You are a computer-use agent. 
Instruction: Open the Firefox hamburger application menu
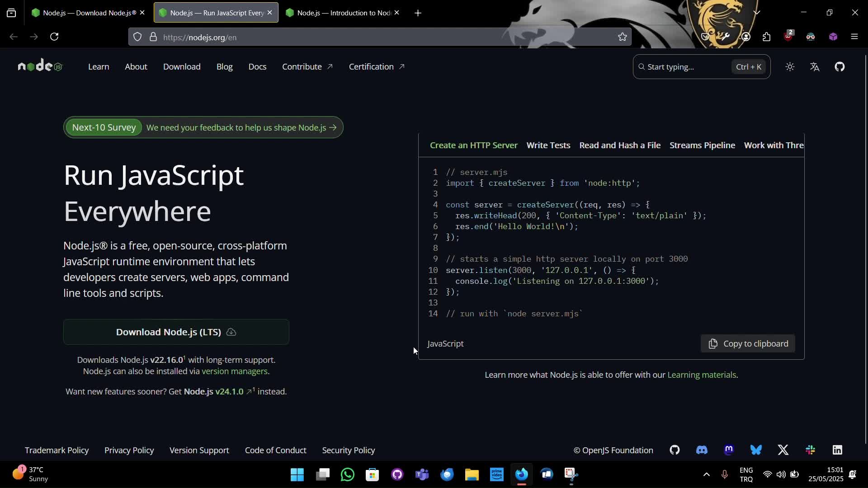coord(854,37)
